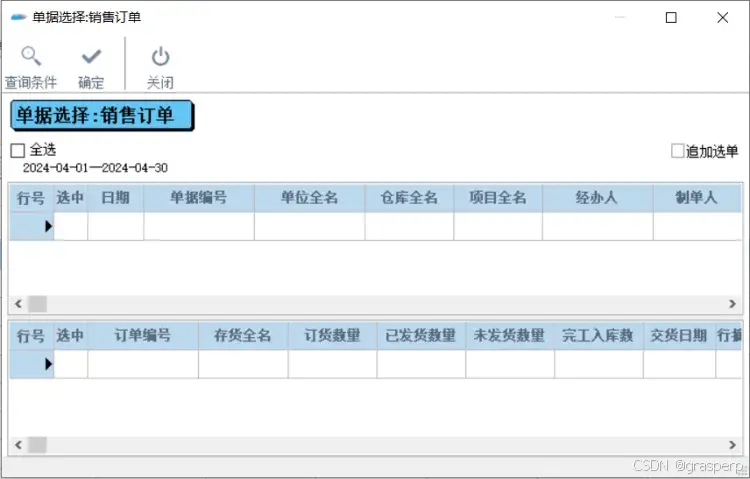Tick the 全选 checkbox
750x479 pixels.
coord(18,151)
